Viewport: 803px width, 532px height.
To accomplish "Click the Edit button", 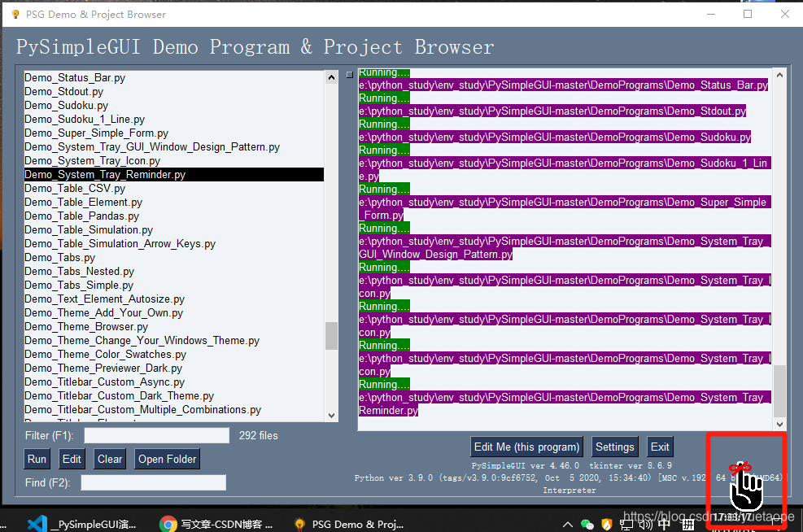I will coord(72,460).
